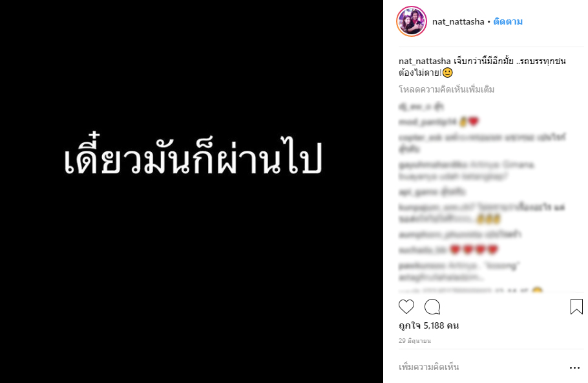Open the commenter with praying hands and heart emoji
Viewport: 588px width, 383px height.
click(x=428, y=122)
